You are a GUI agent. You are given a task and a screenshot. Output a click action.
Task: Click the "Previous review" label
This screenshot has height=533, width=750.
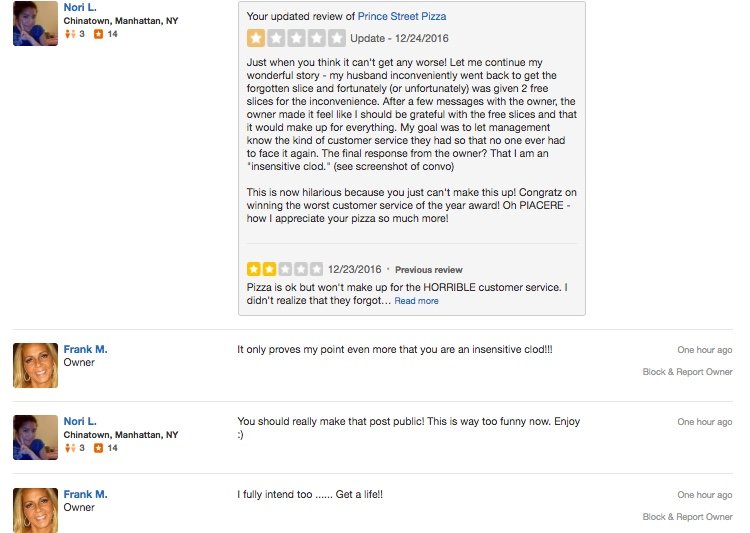(429, 270)
